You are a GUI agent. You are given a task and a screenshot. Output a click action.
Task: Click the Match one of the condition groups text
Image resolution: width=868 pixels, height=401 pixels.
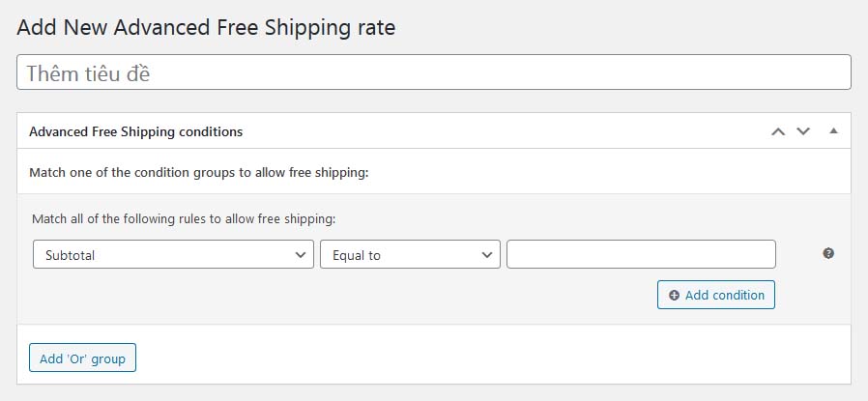pyautogui.click(x=199, y=173)
